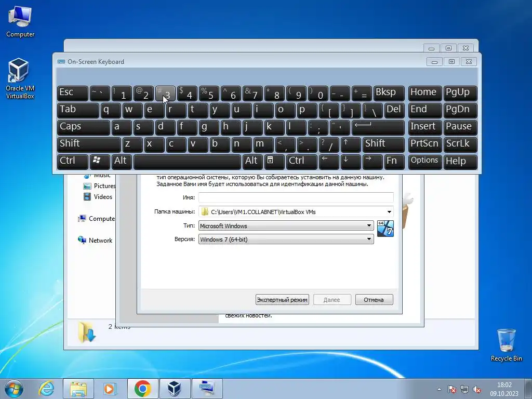Click the Bksp key on keyboard

pos(389,94)
